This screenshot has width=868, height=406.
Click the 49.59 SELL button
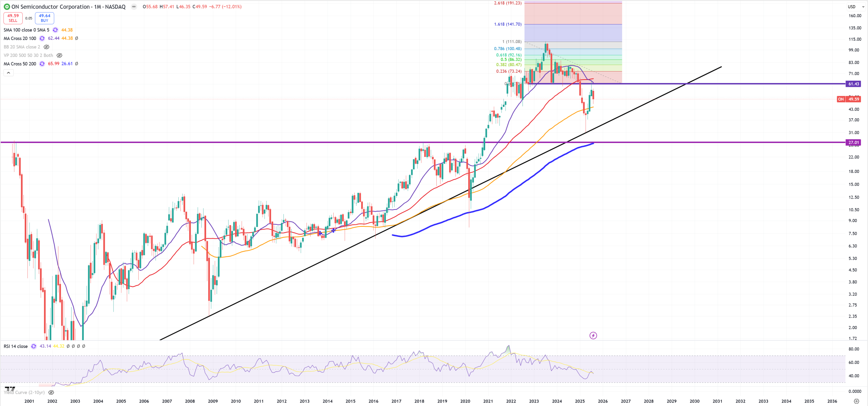(13, 18)
